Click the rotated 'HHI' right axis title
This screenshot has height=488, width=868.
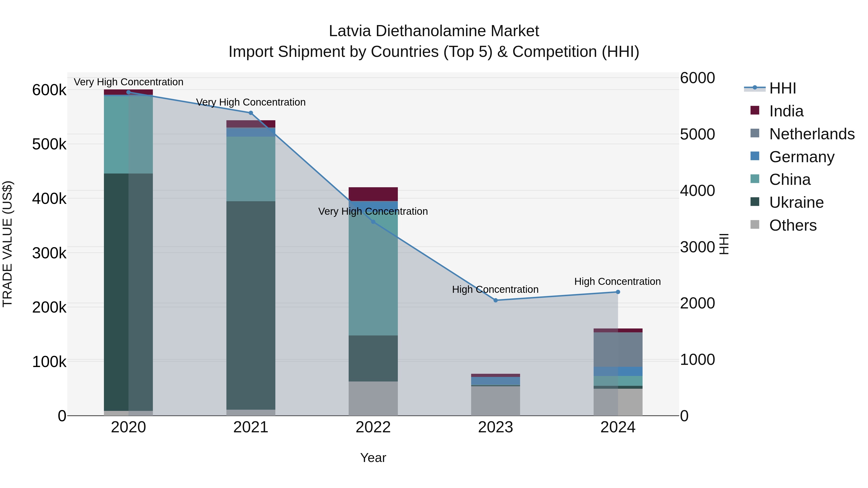724,244
